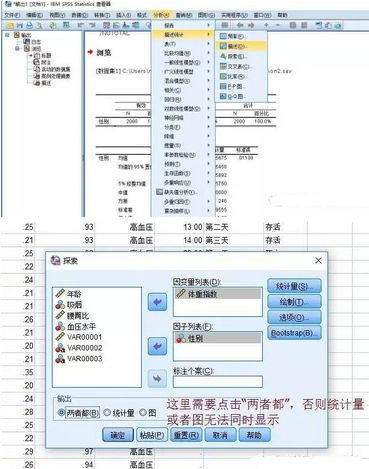Select 体重指数 in the dependent list
This screenshot has width=369, height=469.
click(x=217, y=294)
